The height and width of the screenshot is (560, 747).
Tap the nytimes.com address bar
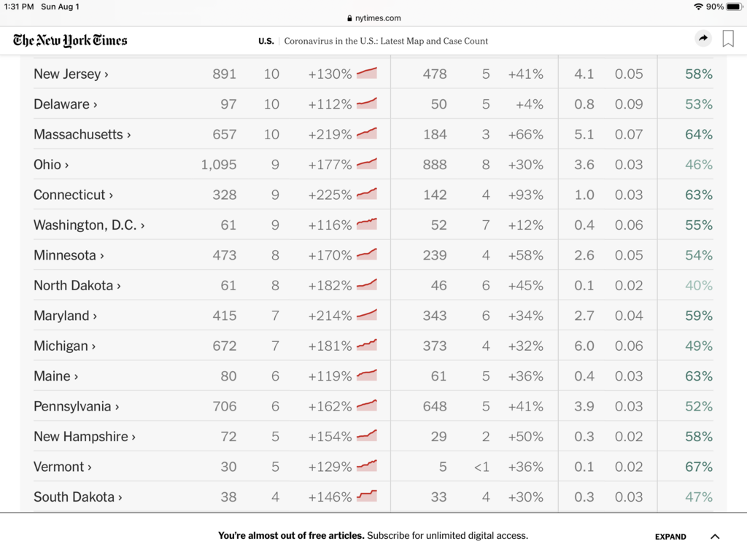coord(373,18)
